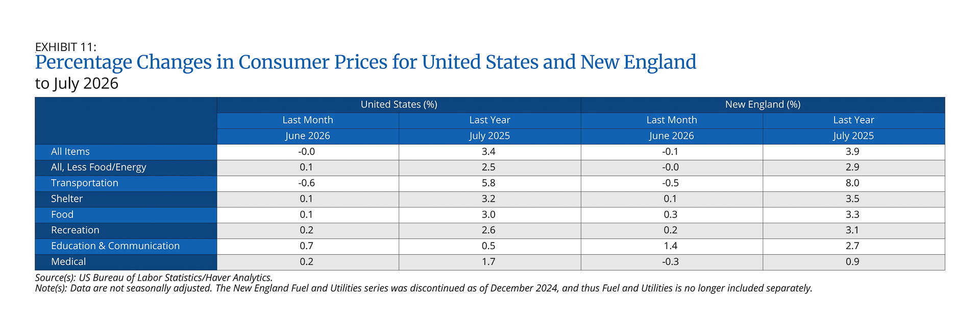Click the All, Less Food/Energy row label
This screenshot has width=980, height=315.
tap(98, 167)
